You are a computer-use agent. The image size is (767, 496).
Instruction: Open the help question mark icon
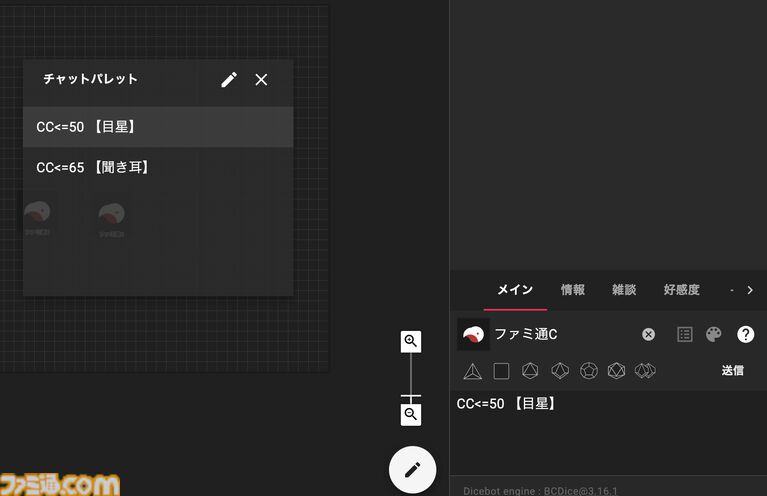(x=745, y=335)
